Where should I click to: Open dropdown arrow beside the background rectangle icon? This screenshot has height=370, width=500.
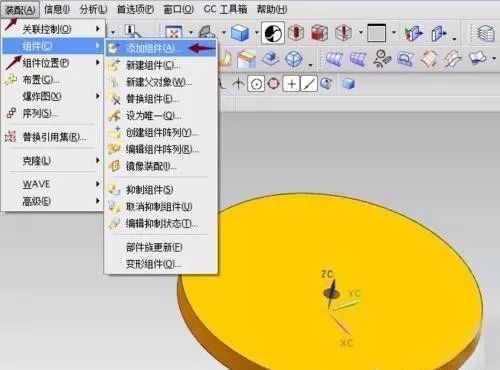click(x=394, y=33)
